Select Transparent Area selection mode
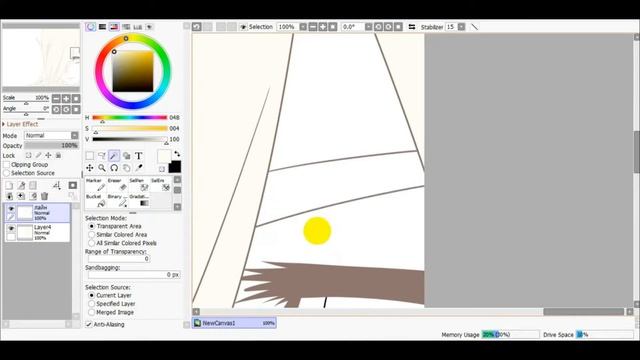Viewport: 640px width, 360px height. [91, 226]
